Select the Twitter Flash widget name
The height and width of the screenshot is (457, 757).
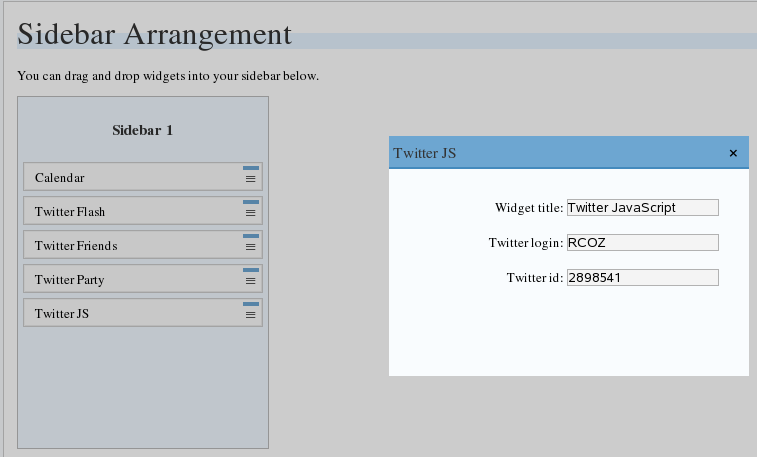pyautogui.click(x=70, y=212)
